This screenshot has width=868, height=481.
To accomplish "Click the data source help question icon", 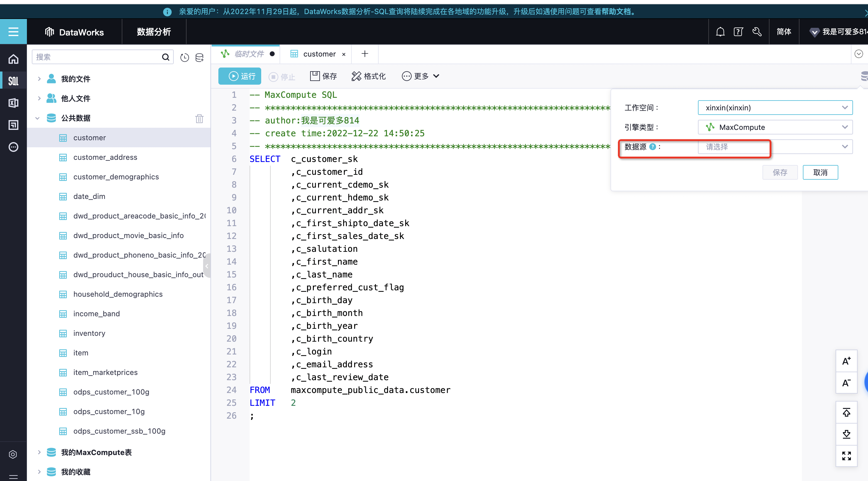I will pos(652,146).
